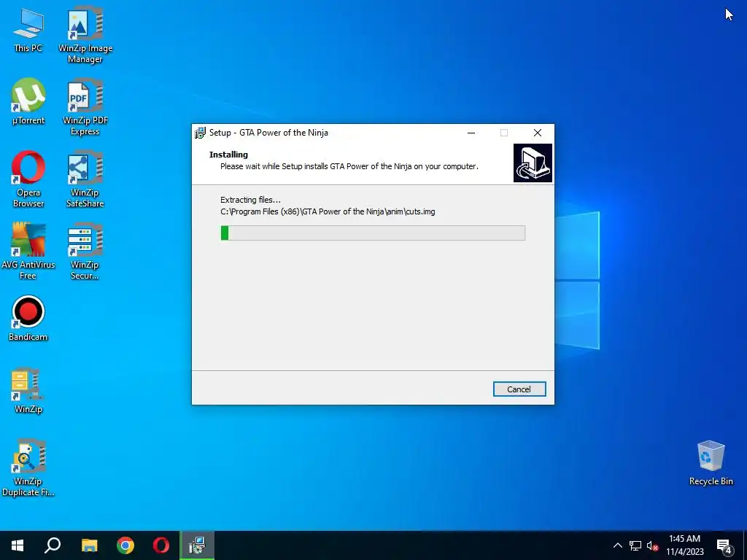Open the Windows Start menu

18,545
